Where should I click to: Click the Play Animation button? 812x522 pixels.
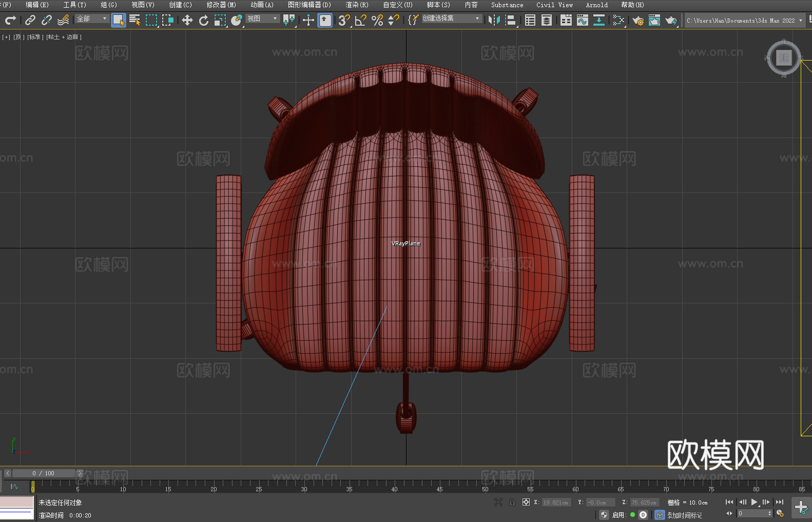coord(754,502)
